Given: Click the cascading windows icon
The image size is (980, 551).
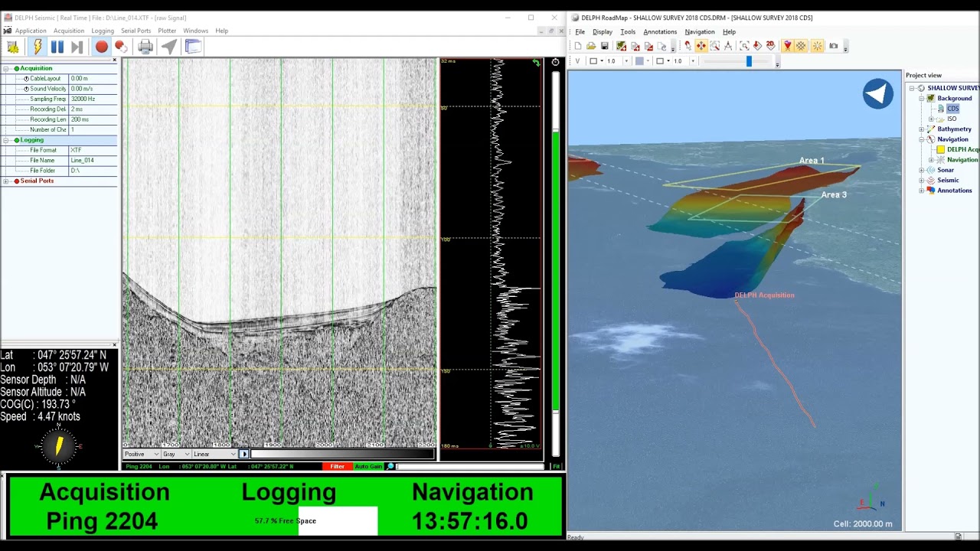Looking at the screenshot, I should coord(193,47).
